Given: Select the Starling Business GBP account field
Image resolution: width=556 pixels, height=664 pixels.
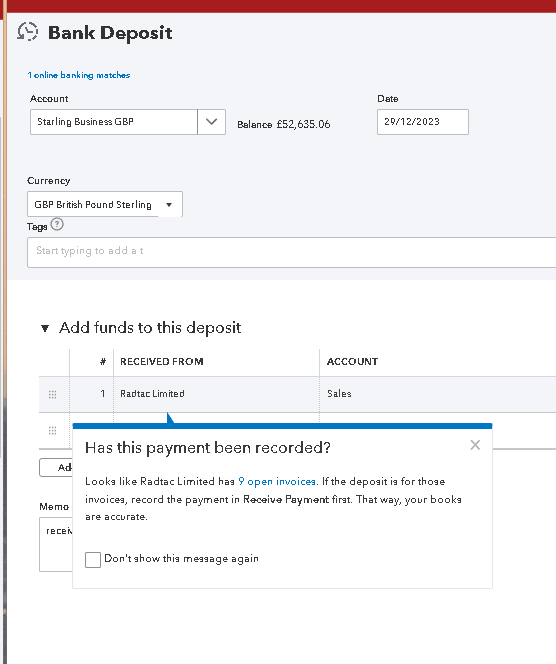Looking at the screenshot, I should coord(113,122).
